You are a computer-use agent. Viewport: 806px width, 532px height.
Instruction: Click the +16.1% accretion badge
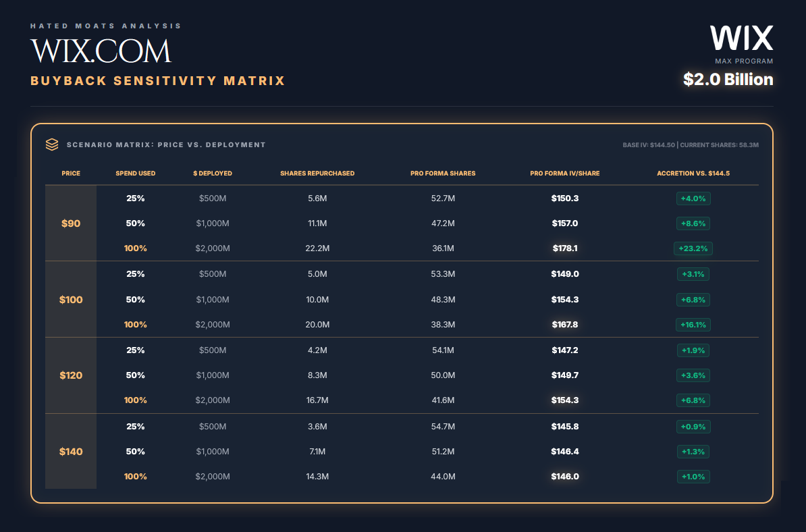click(693, 325)
